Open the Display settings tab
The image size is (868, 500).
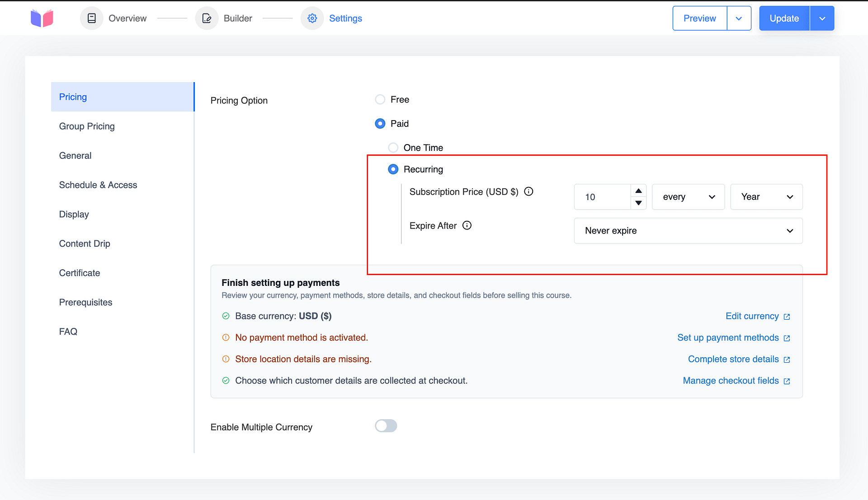123,215
